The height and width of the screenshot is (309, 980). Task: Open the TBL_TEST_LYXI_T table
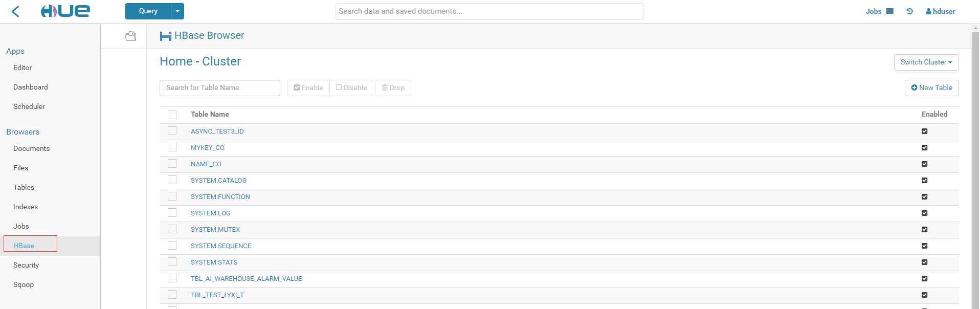coord(217,295)
